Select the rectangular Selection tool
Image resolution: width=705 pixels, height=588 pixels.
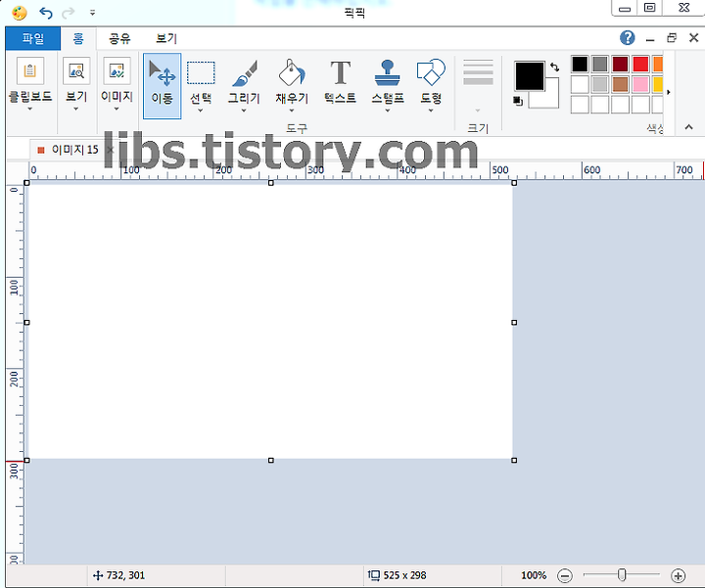(x=201, y=73)
